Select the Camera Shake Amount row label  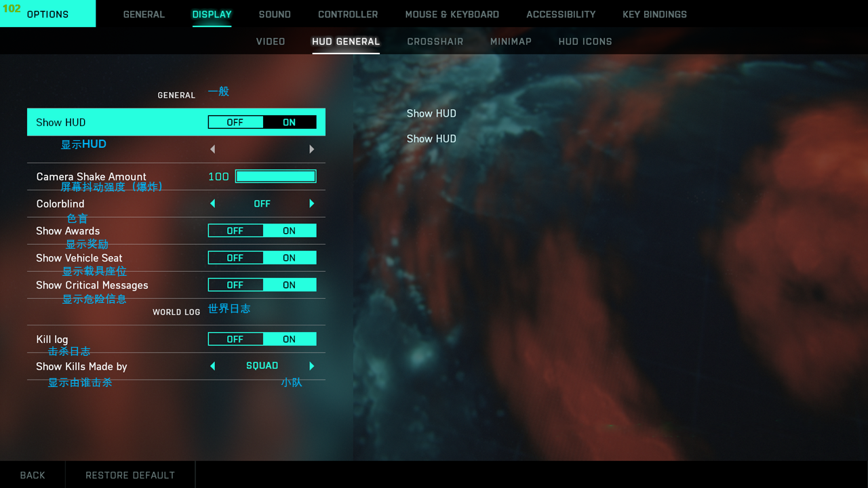[x=92, y=177]
